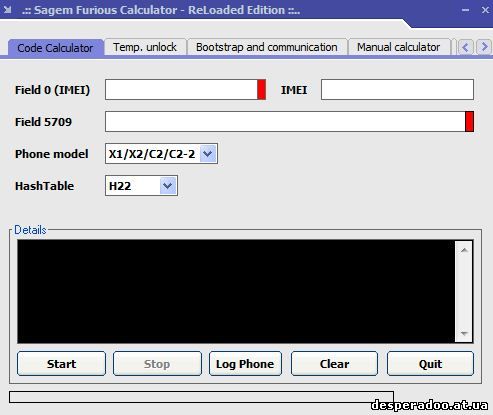This screenshot has width=493, height=415.
Task: Open the Phone model dropdown
Action: pyautogui.click(x=208, y=154)
